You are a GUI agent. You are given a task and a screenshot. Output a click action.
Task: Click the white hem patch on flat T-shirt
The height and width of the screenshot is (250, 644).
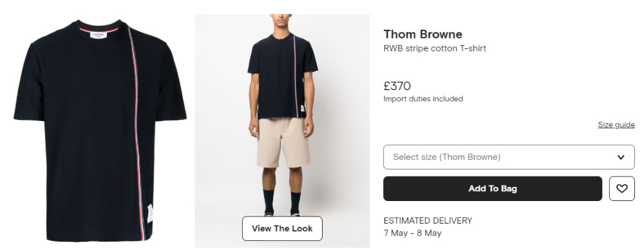[150, 213]
